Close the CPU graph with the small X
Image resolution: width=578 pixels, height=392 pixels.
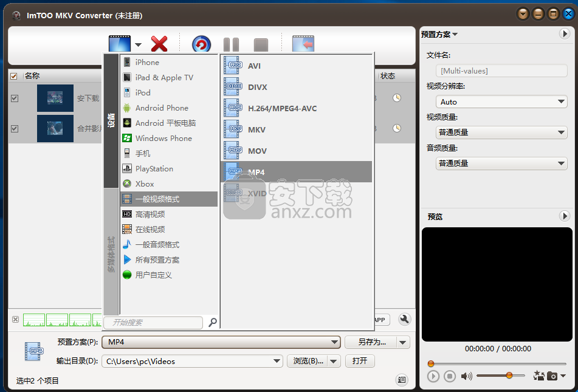point(15,319)
